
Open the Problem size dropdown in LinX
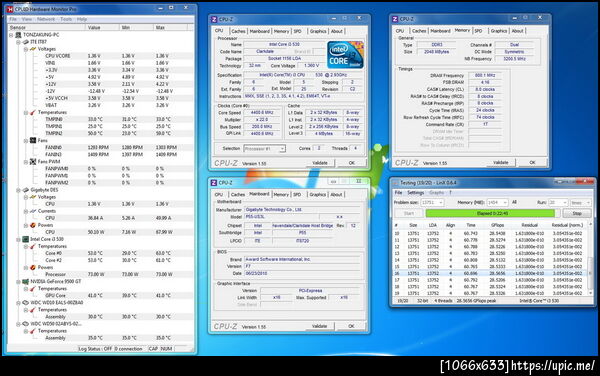pyautogui.click(x=432, y=202)
